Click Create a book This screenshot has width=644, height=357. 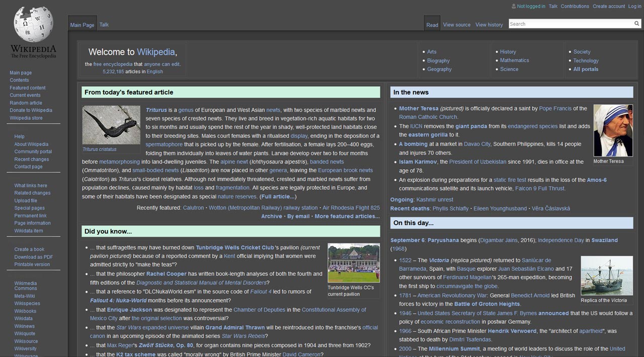29,249
